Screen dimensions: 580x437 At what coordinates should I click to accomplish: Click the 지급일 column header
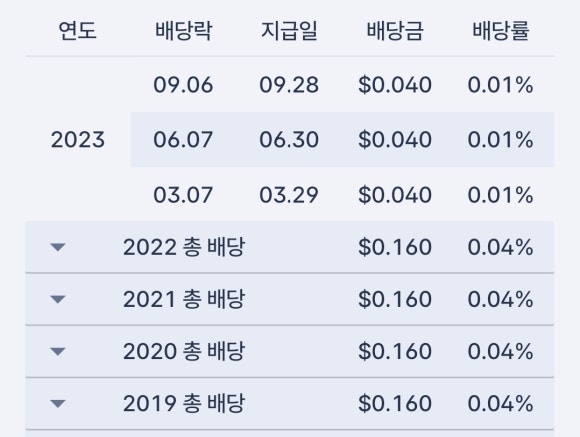[289, 30]
